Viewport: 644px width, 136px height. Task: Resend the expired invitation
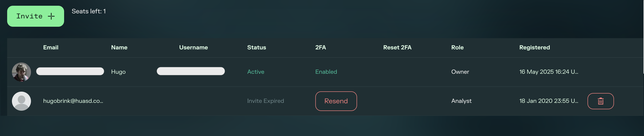pos(336,101)
